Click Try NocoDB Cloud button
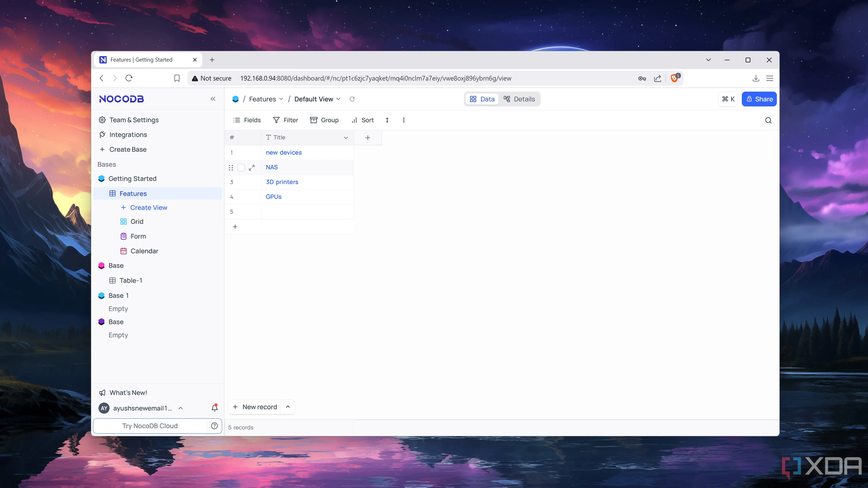 150,426
